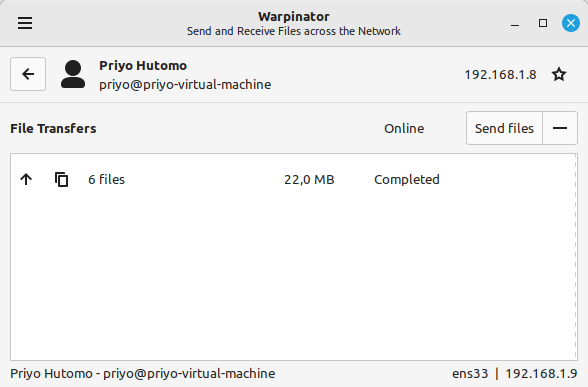Image resolution: width=588 pixels, height=387 pixels.
Task: Clear transfers with the minus button
Action: coord(560,128)
